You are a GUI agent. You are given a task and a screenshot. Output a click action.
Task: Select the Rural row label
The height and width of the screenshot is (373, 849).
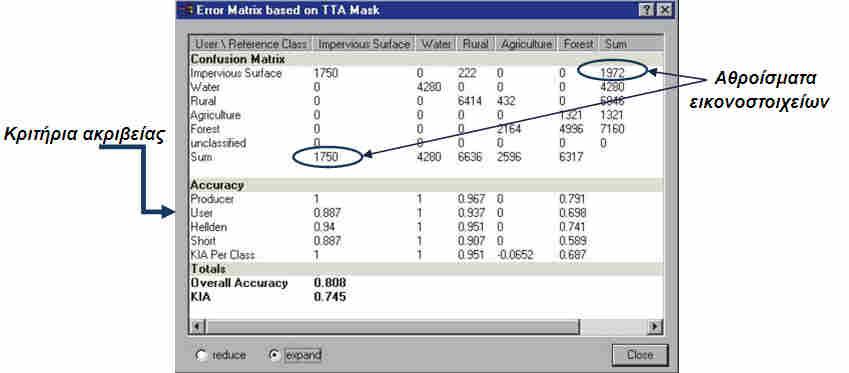[203, 101]
